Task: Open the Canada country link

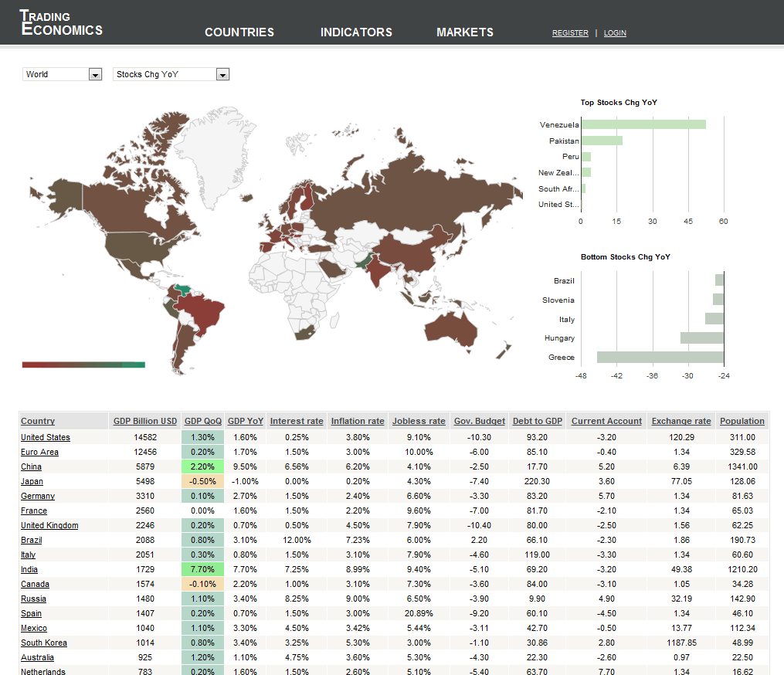Action: tap(35, 584)
